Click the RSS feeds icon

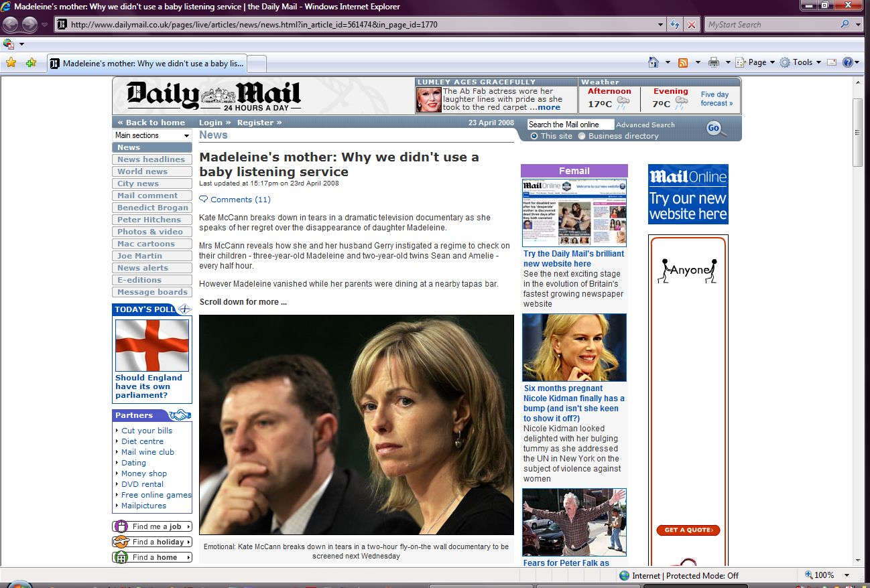[683, 62]
